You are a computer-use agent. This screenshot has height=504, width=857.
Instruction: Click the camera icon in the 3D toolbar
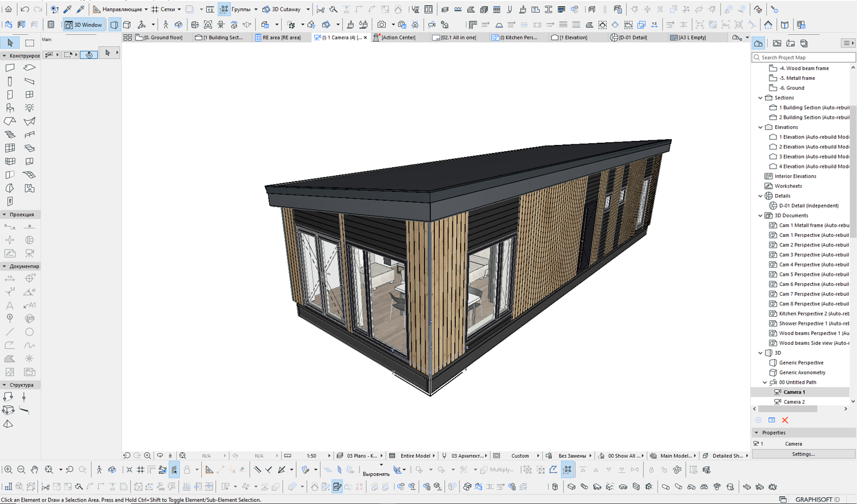point(381,25)
